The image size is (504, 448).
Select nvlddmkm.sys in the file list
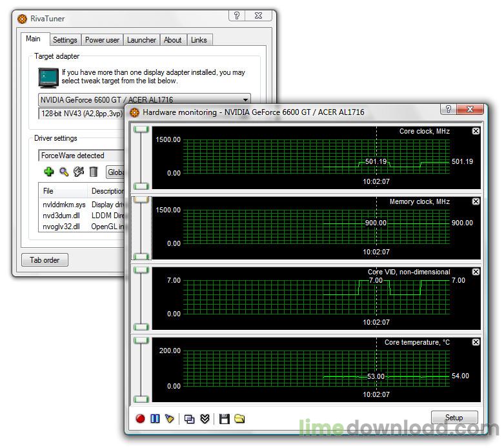point(64,205)
